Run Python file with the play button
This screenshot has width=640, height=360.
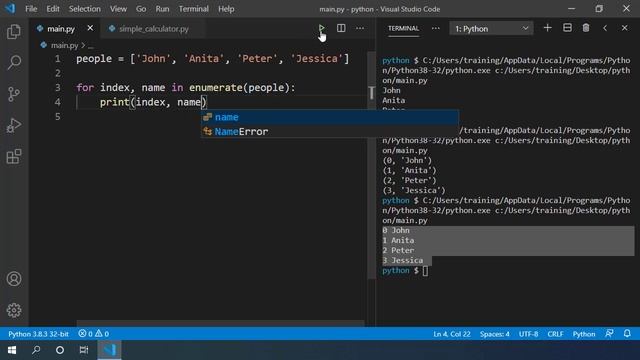322,28
